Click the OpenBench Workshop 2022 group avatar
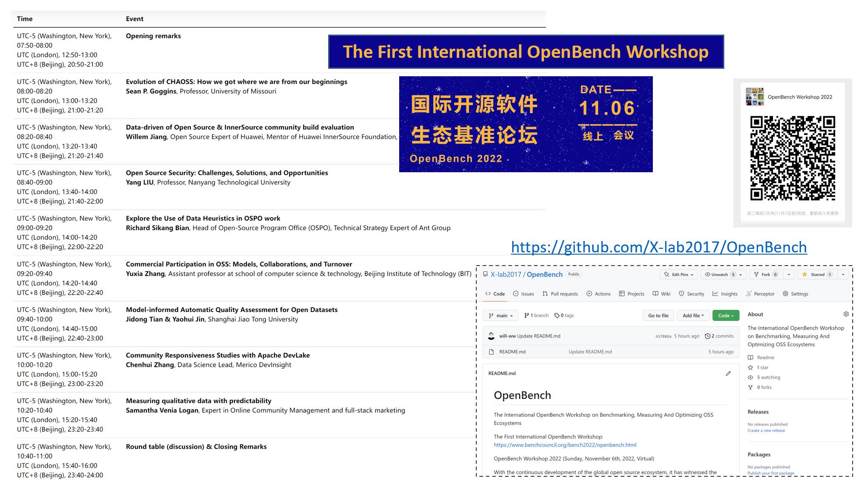Image resolution: width=868 pixels, height=493 pixels. click(x=755, y=97)
